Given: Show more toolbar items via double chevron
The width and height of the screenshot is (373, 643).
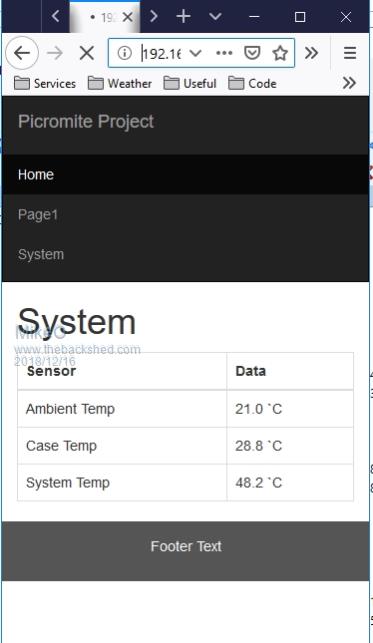Looking at the screenshot, I should click(312, 53).
